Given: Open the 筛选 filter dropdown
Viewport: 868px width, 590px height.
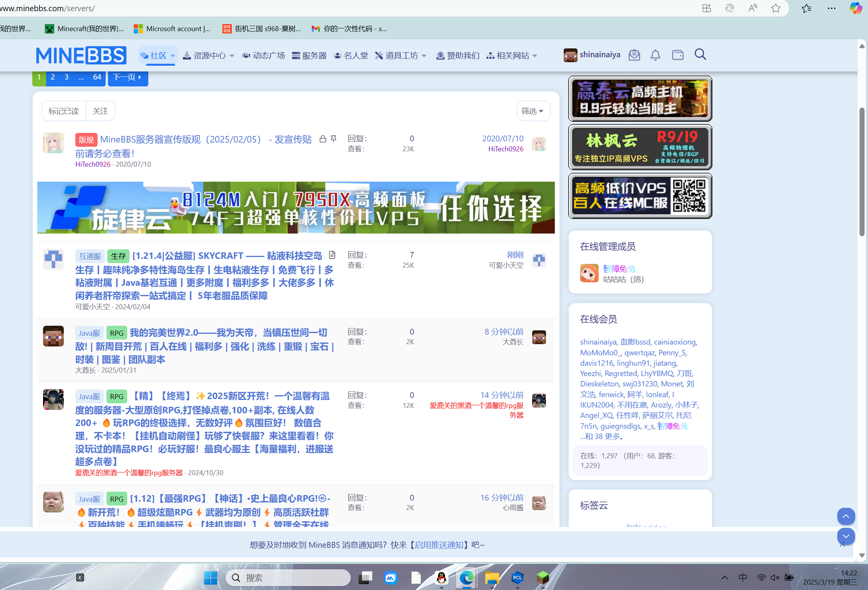Looking at the screenshot, I should point(533,111).
